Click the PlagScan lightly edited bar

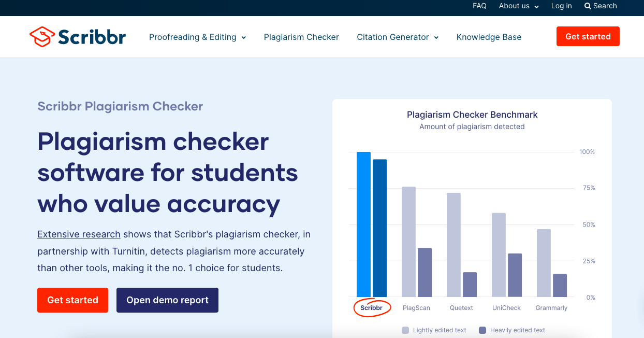408,242
